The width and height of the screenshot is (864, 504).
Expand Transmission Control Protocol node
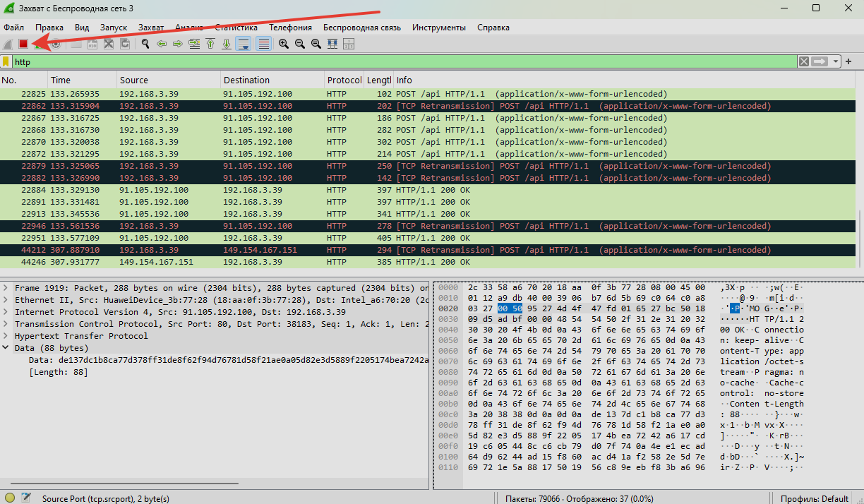(6, 324)
